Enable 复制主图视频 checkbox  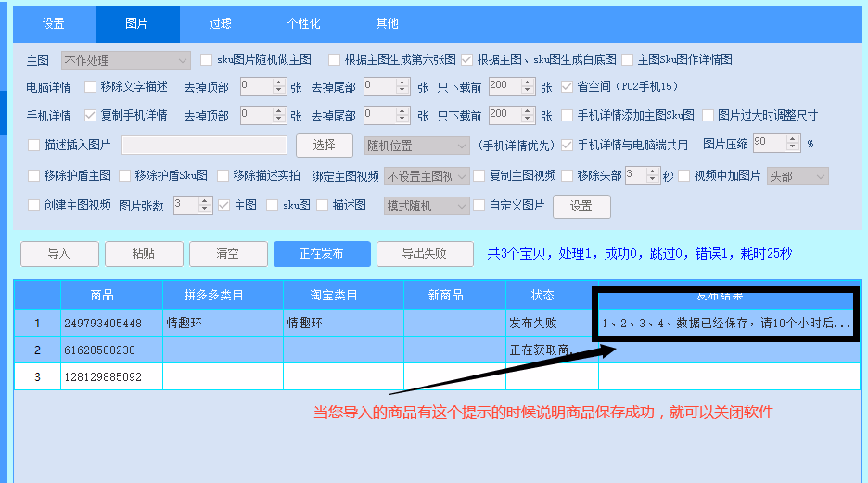479,175
